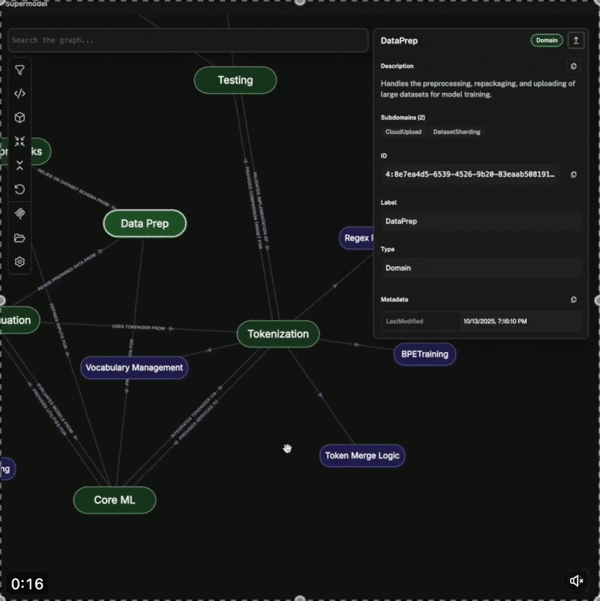This screenshot has width=600, height=601.
Task: Click the collapse chevrons icon
Action: click(x=20, y=165)
